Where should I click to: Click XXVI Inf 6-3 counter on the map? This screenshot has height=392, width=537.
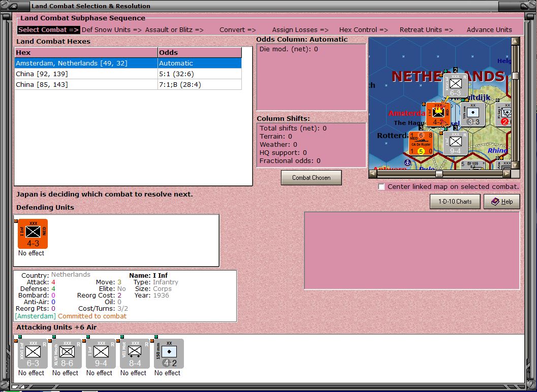click(x=455, y=85)
